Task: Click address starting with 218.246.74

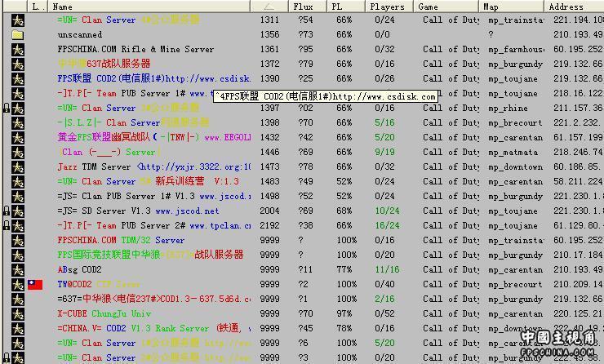Action: pos(578,152)
